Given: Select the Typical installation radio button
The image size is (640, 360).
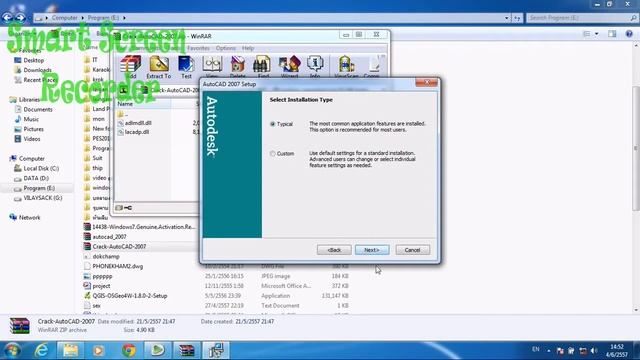Looking at the screenshot, I should pyautogui.click(x=273, y=124).
